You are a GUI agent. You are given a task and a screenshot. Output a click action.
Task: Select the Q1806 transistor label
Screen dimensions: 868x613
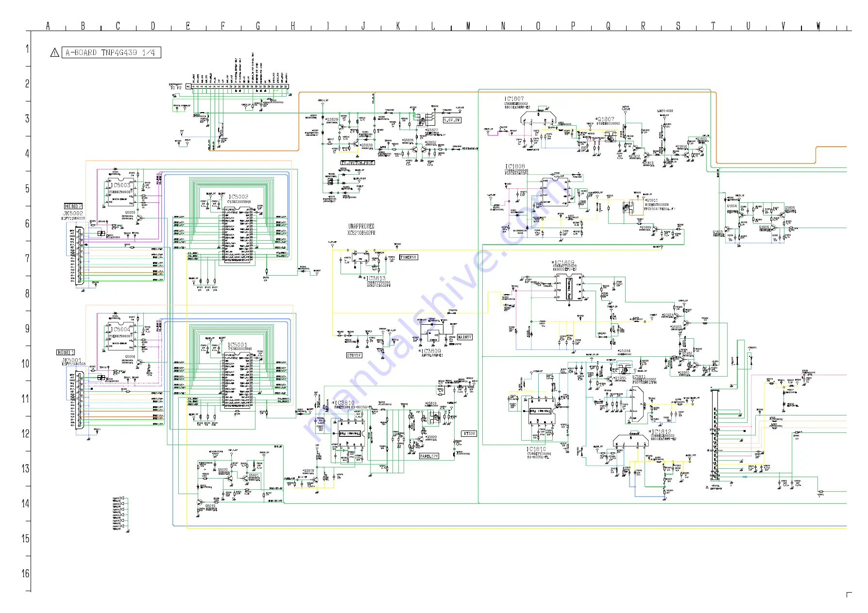764,227
